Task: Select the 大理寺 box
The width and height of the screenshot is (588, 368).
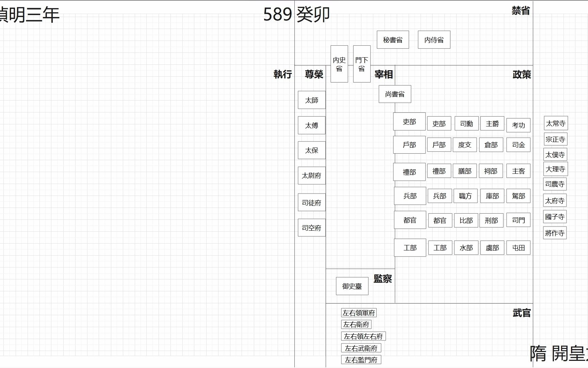Action: click(556, 169)
